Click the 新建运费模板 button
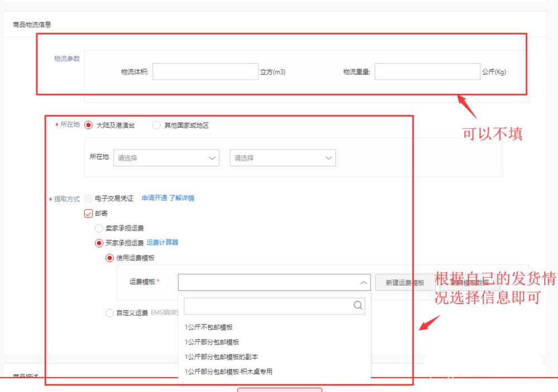This screenshot has height=392, width=558. tap(405, 283)
